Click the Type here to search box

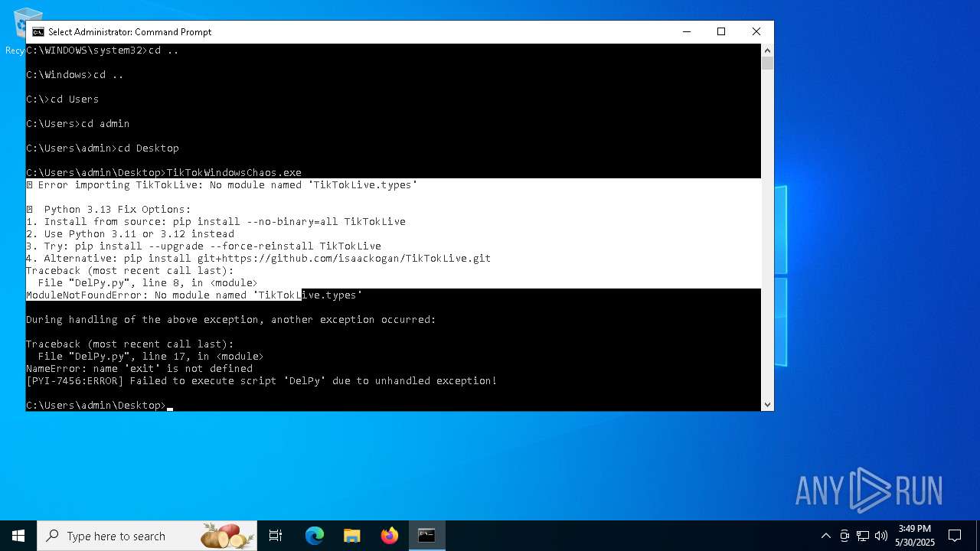[147, 536]
